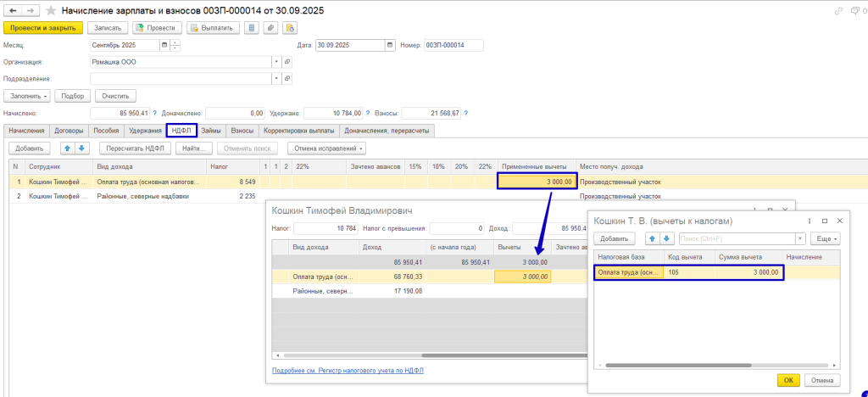868x397 pixels.
Task: Switch to the Начисления tab
Action: click(26, 131)
